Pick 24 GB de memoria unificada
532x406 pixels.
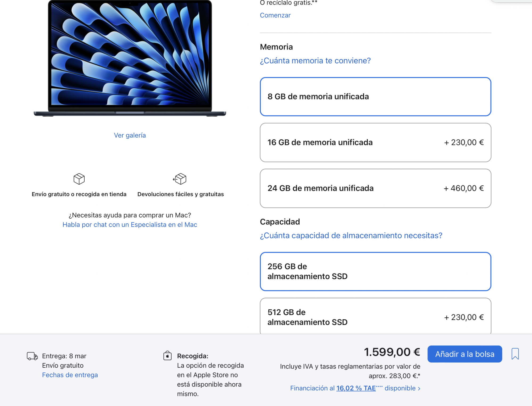(375, 188)
